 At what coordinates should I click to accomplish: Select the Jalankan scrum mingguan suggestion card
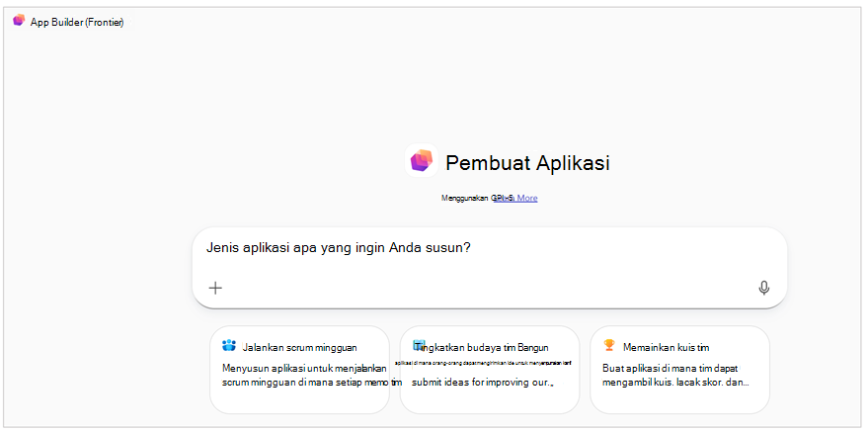point(299,370)
